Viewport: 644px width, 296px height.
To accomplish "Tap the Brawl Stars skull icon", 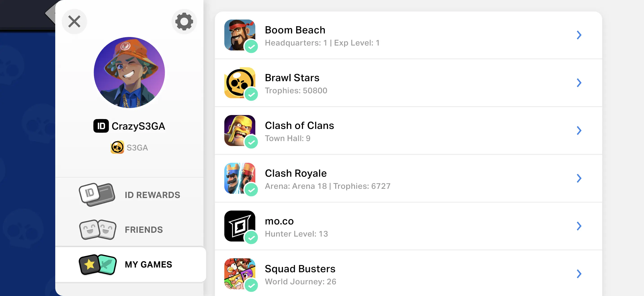I will pyautogui.click(x=240, y=83).
